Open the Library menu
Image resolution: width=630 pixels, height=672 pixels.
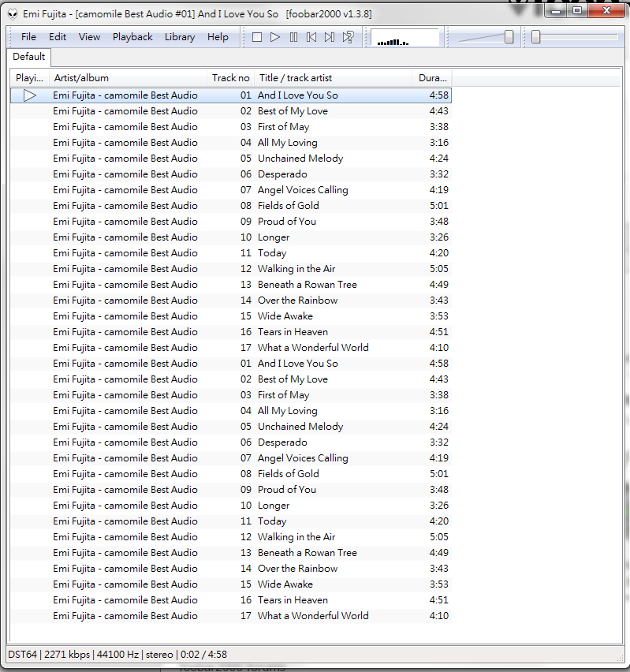(180, 37)
